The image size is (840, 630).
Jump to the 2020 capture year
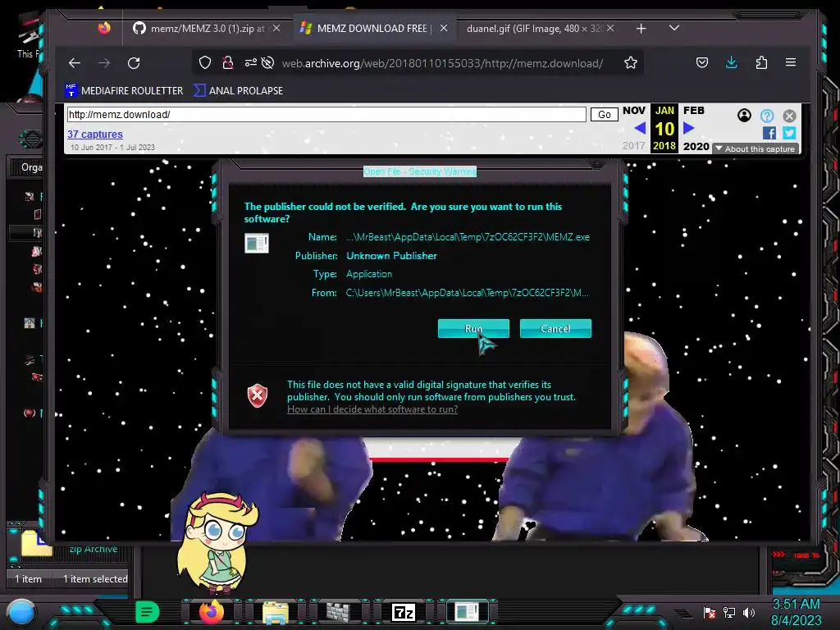(696, 146)
